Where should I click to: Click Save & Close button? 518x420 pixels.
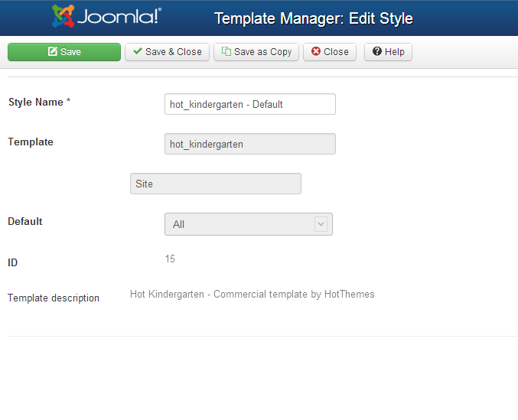[x=167, y=52]
